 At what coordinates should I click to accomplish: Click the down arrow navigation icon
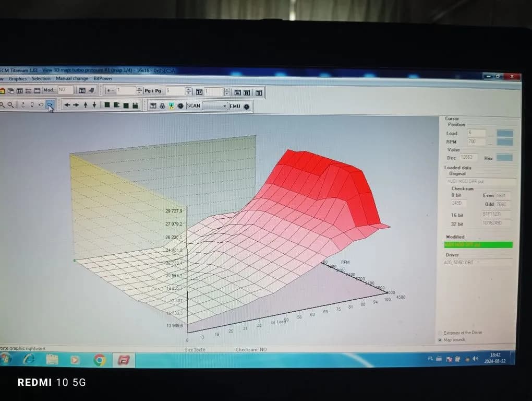[94, 105]
